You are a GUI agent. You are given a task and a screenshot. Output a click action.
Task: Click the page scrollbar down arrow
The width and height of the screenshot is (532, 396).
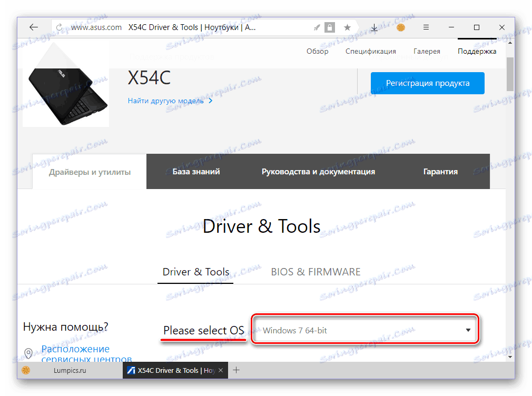click(x=510, y=357)
